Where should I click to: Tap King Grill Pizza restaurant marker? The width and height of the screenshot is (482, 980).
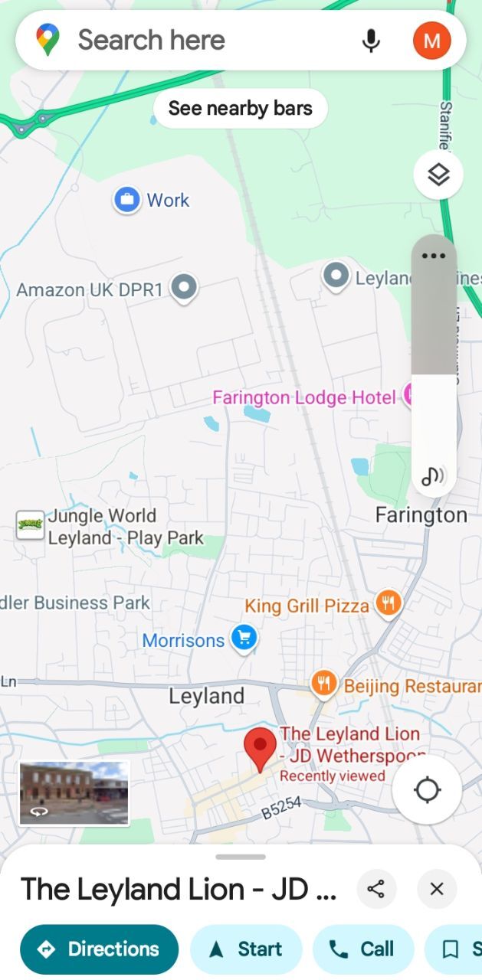click(389, 603)
